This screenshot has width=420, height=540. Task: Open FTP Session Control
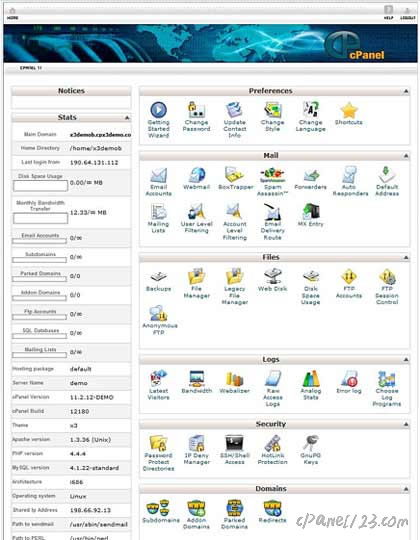pyautogui.click(x=387, y=286)
